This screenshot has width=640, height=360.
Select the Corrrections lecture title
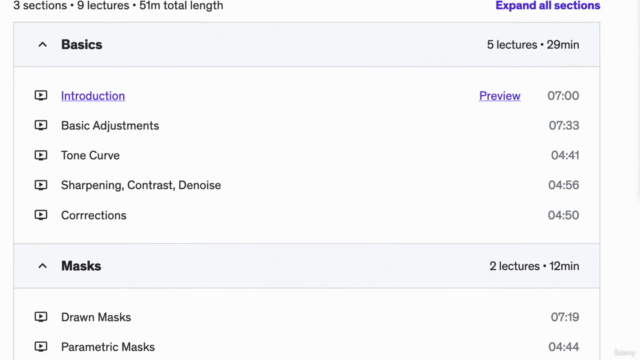[x=94, y=215]
